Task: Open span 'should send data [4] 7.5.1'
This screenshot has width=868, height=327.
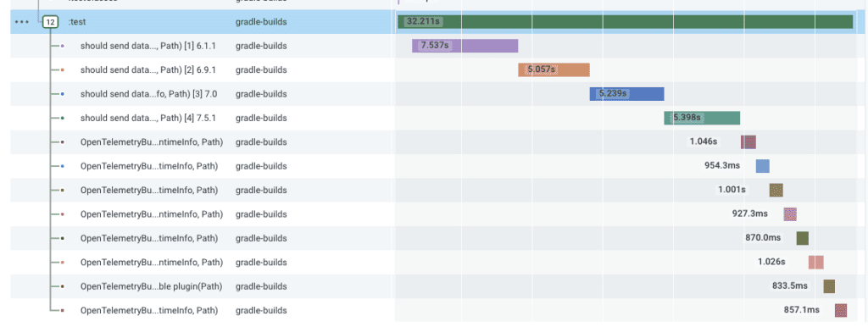Action: click(x=147, y=118)
